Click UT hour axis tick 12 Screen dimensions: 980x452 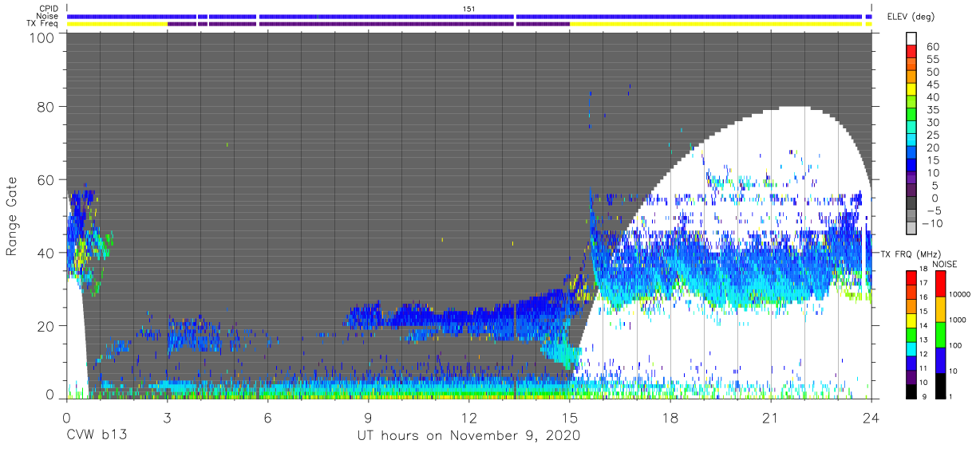point(468,417)
